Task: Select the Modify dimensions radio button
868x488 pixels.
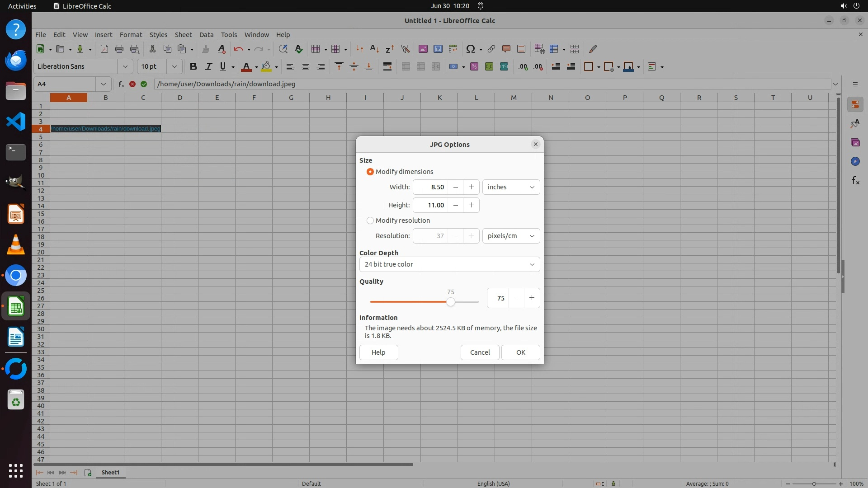Action: pyautogui.click(x=370, y=172)
